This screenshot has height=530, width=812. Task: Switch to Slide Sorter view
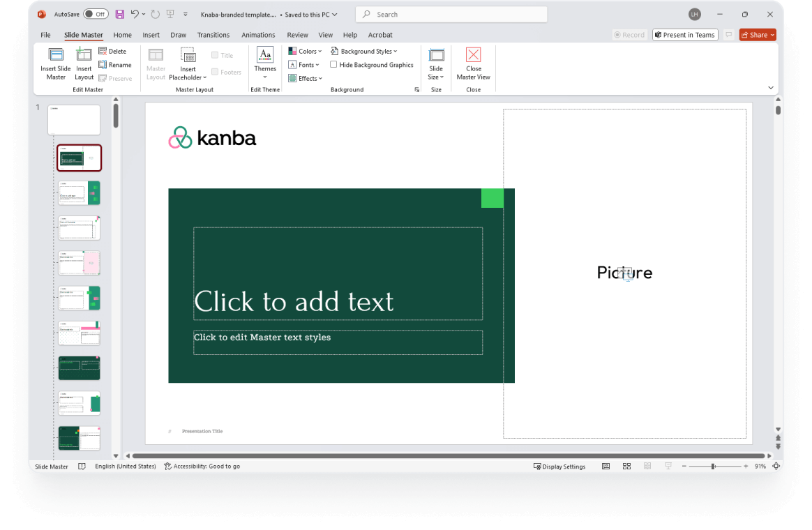[x=626, y=467]
